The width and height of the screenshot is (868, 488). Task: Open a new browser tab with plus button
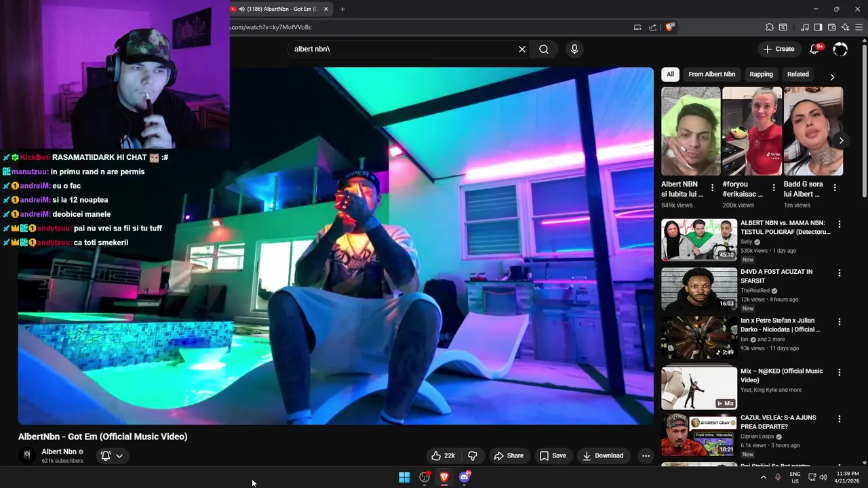[x=342, y=9]
